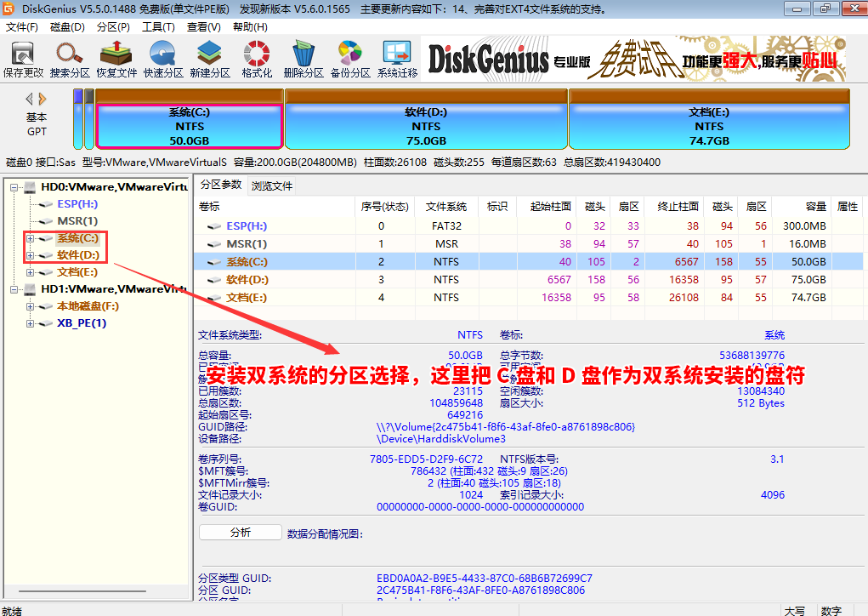Click the 序号(状态) column header
Viewport: 868px width, 616px height.
[x=385, y=207]
